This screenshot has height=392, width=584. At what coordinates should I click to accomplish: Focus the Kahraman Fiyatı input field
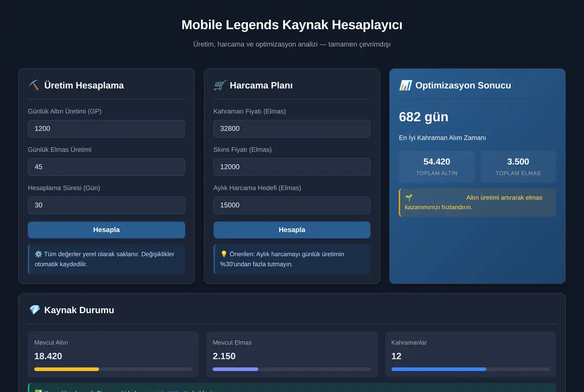[292, 129]
